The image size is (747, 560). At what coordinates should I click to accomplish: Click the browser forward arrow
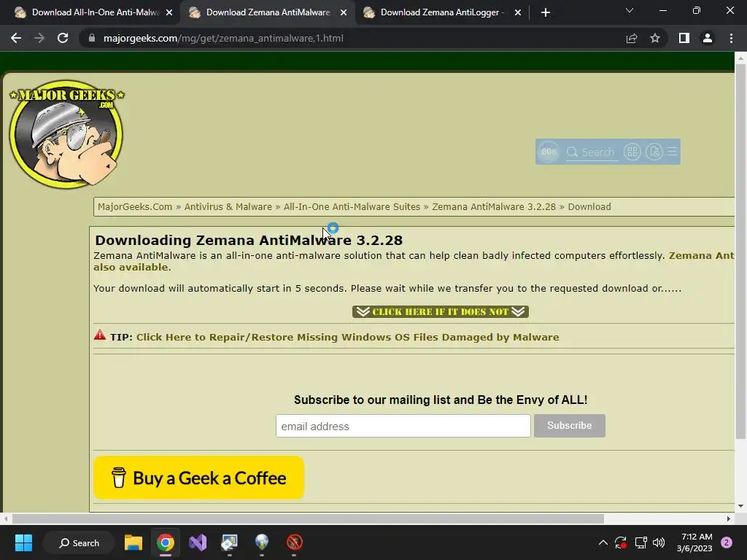(39, 38)
